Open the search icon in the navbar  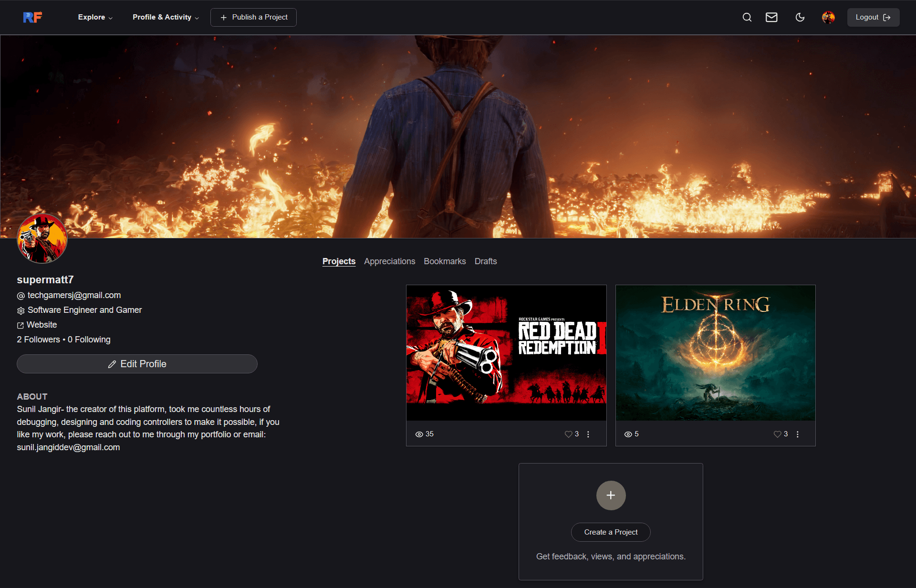(x=747, y=17)
